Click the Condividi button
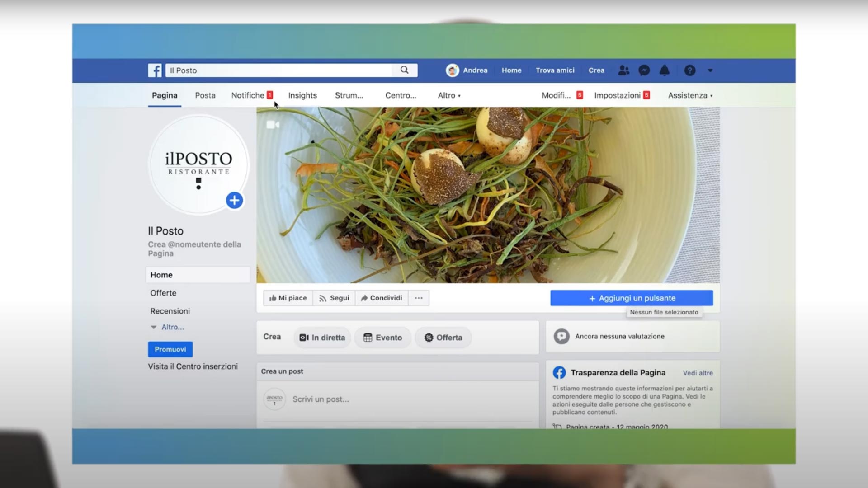 [x=382, y=298]
